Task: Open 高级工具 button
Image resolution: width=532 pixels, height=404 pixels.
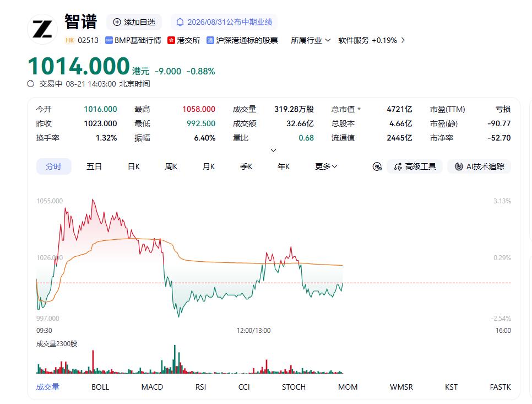Action: (415, 166)
